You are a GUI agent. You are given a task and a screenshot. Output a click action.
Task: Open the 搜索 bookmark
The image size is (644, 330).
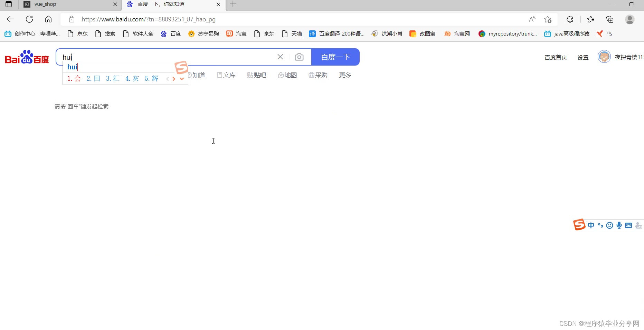[105, 33]
